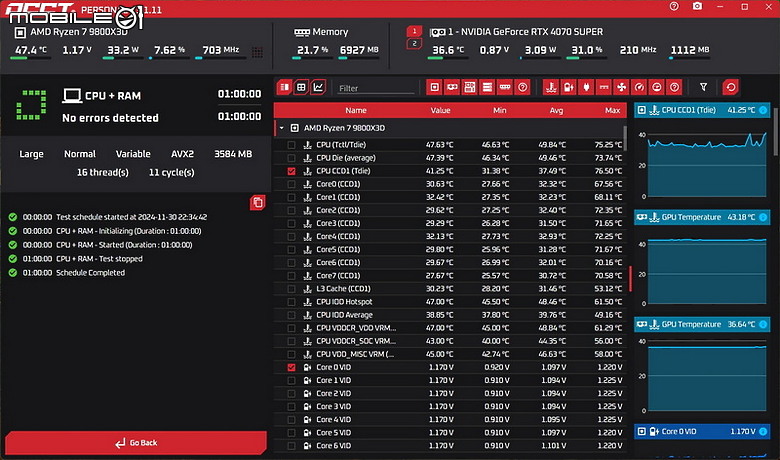The height and width of the screenshot is (460, 780).
Task: Toggle the speedometer gauge filter icon
Action: coord(639,88)
